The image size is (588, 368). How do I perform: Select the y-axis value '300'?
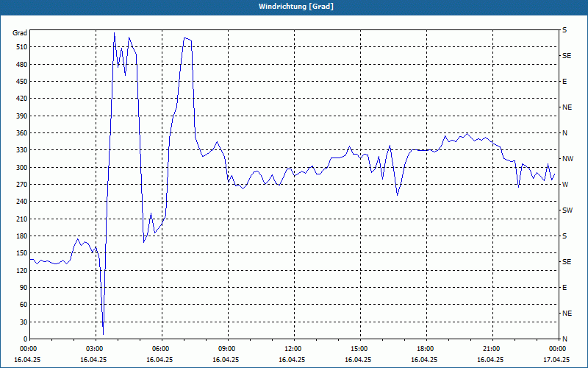point(22,168)
